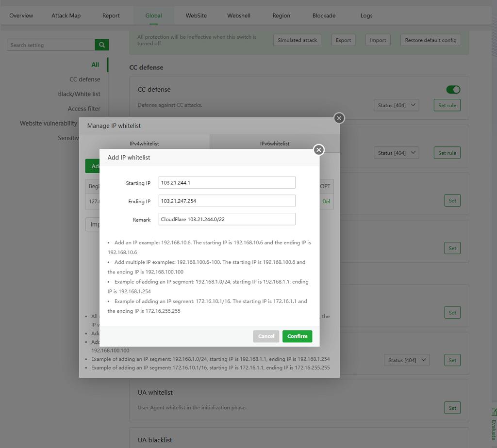Click the Set button next to Status dropdown near bottom
This screenshot has width=497, height=448.
(452, 360)
